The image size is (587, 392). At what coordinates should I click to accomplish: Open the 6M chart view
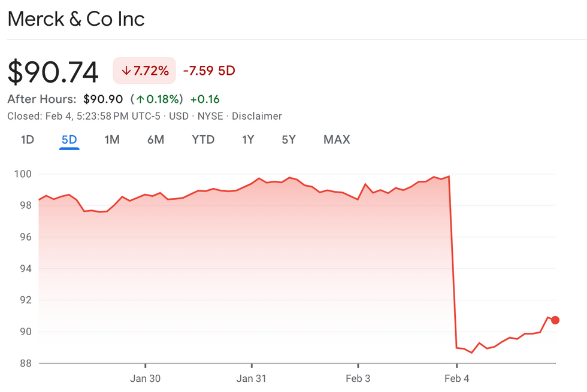tap(156, 140)
